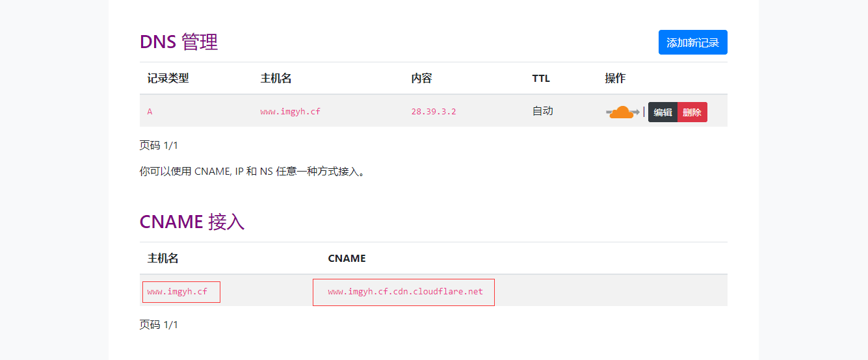Click the 自动 TTL value
868x360 pixels.
(x=542, y=110)
